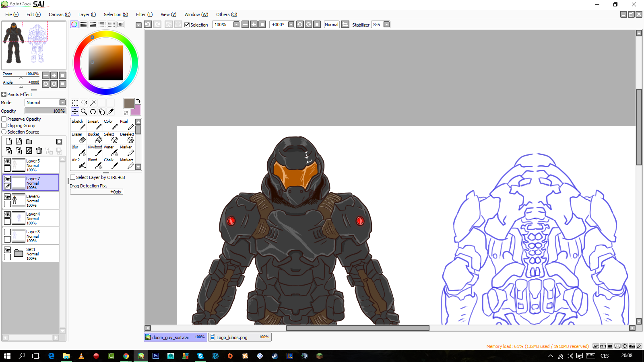Create a new layer folder
The height and width of the screenshot is (362, 644).
point(29,142)
